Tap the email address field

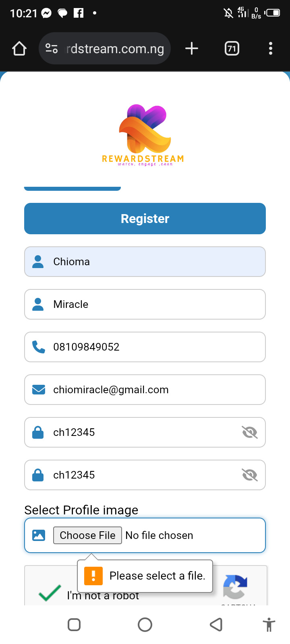pyautogui.click(x=153, y=390)
